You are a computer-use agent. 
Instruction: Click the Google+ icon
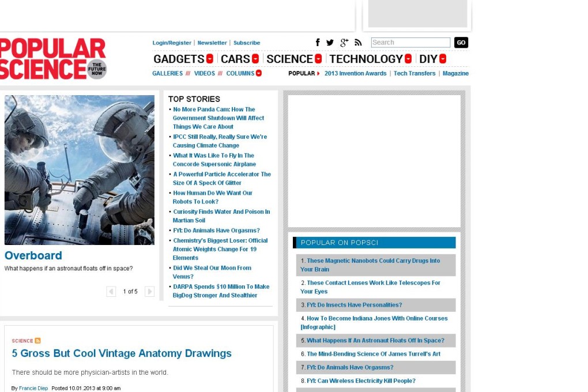coord(344,42)
